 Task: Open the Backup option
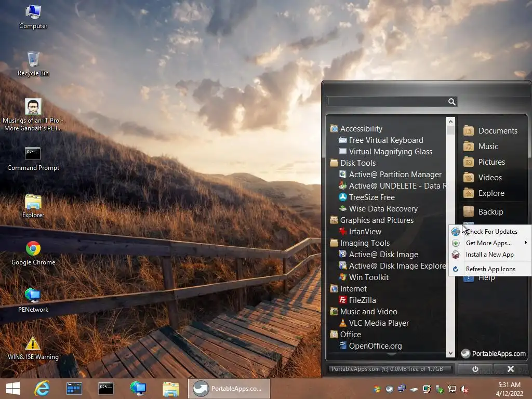coord(483,212)
